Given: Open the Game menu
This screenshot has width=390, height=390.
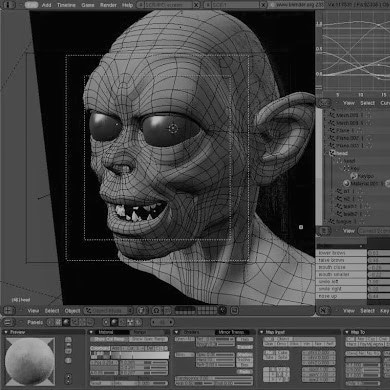Looking at the screenshot, I should pyautogui.click(x=88, y=5).
